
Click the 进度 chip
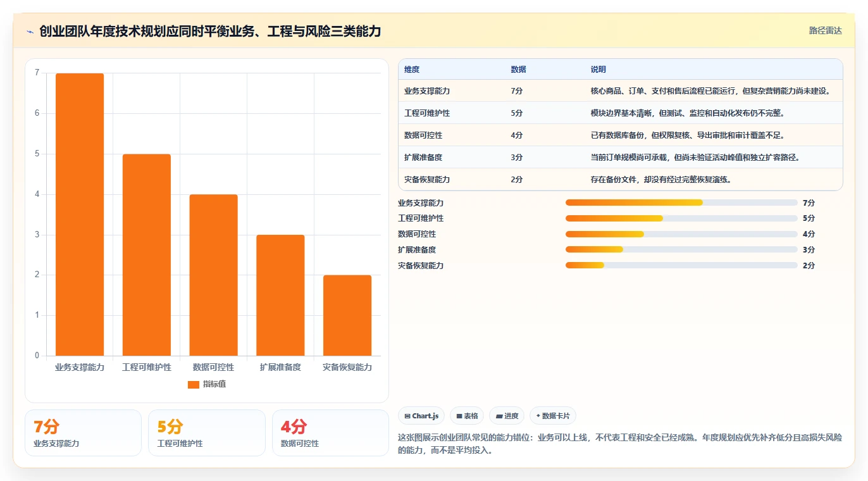pos(507,416)
